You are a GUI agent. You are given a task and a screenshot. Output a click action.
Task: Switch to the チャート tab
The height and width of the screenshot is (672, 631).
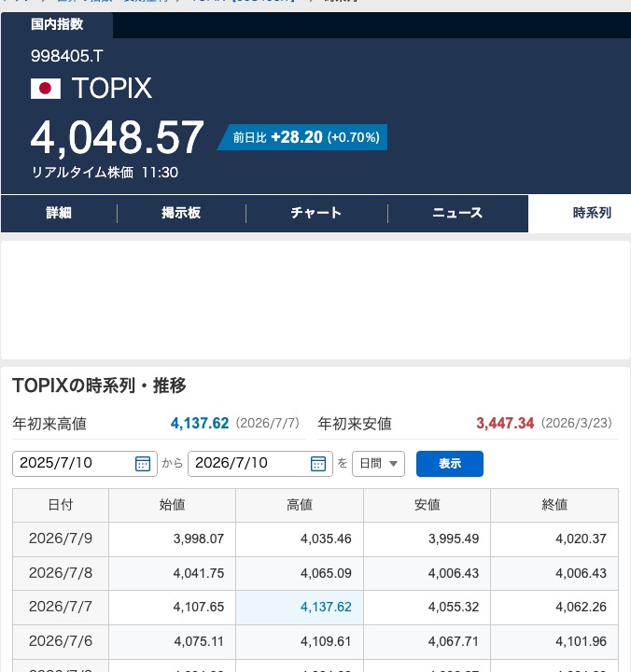click(x=316, y=213)
